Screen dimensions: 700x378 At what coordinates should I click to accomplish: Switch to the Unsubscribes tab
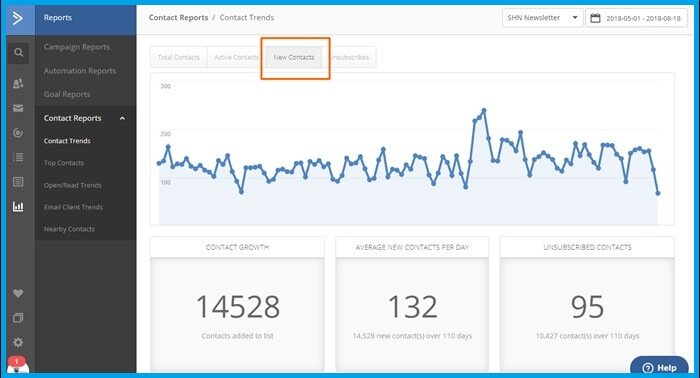[350, 57]
